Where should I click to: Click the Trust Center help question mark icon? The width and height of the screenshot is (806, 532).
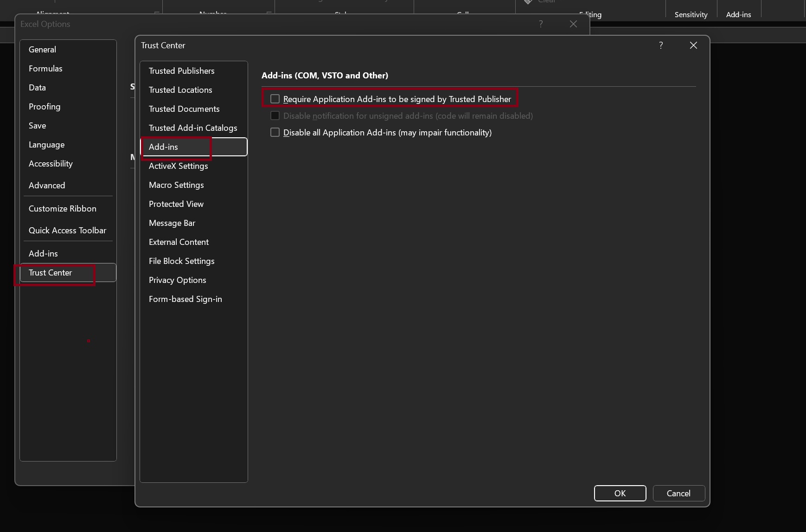pyautogui.click(x=661, y=45)
